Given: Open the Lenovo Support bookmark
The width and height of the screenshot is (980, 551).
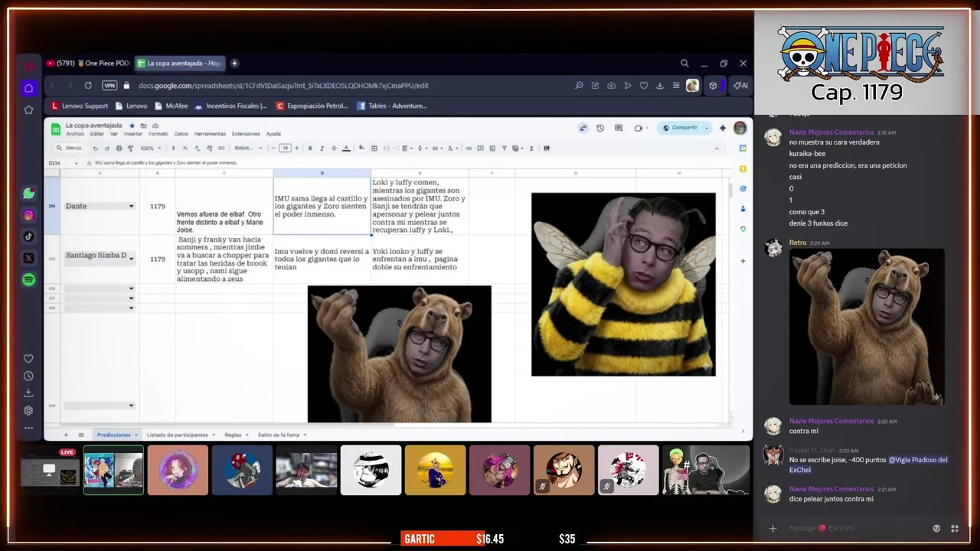Looking at the screenshot, I should click(x=80, y=106).
